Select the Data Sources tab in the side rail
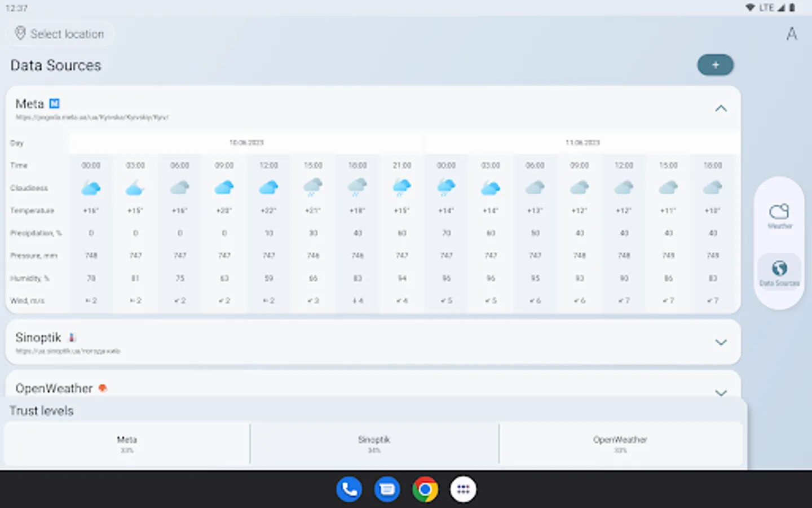Viewport: 812px width, 508px height. click(x=779, y=274)
